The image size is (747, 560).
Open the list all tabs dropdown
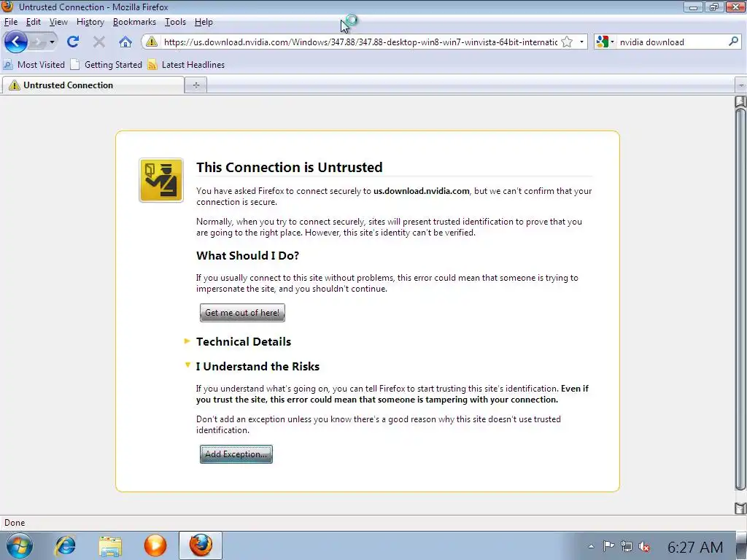tap(741, 85)
